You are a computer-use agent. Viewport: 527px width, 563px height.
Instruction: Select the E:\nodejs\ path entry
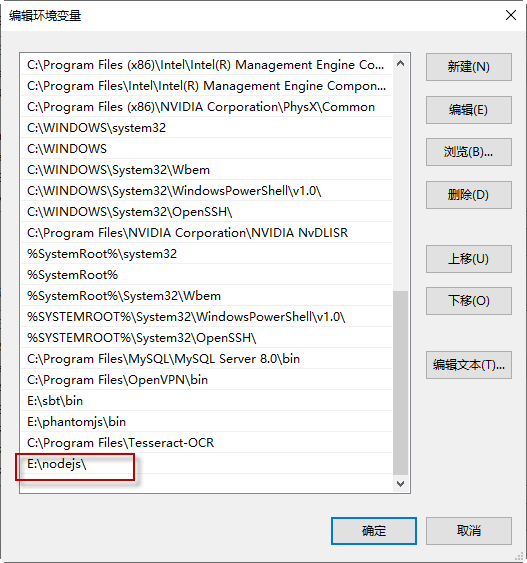(206, 464)
